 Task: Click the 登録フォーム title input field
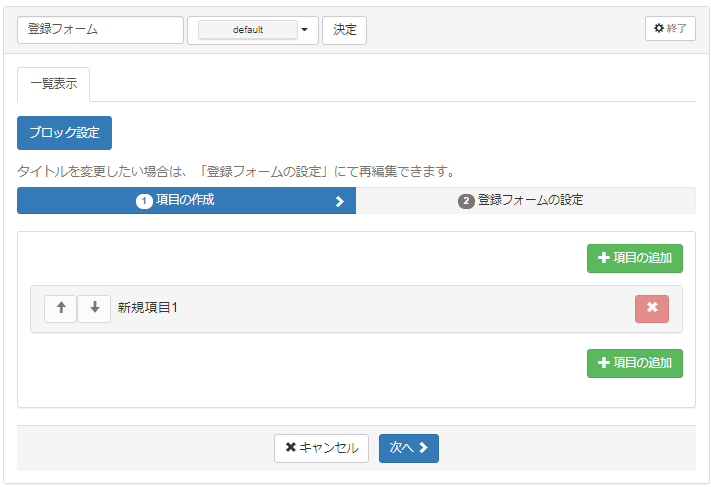[100, 30]
